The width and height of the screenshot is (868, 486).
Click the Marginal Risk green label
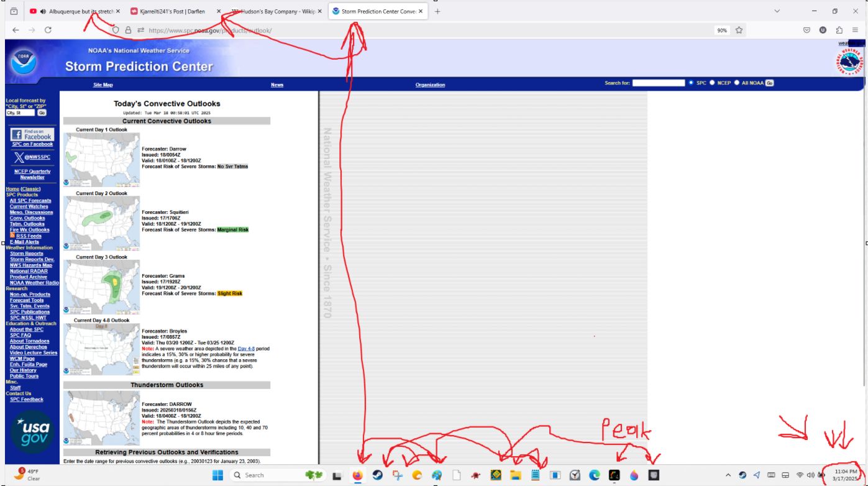tap(232, 229)
